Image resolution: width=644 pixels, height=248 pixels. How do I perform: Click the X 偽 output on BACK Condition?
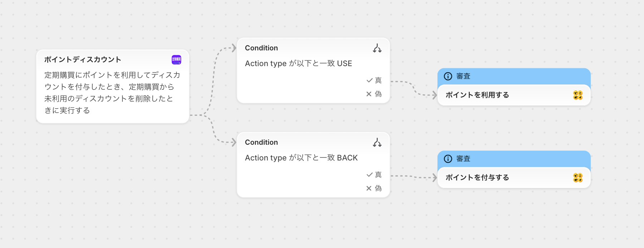374,188
